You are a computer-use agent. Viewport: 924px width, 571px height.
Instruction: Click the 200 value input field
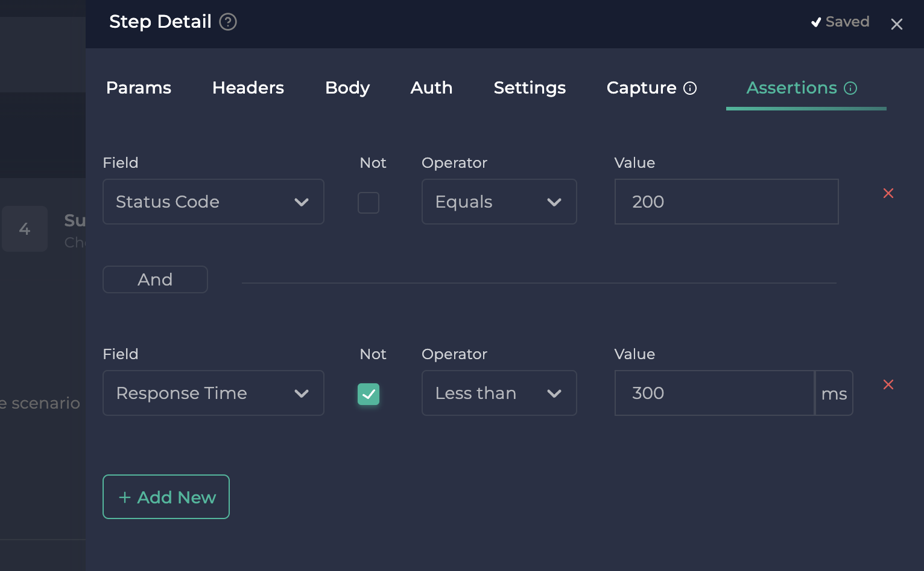click(726, 202)
